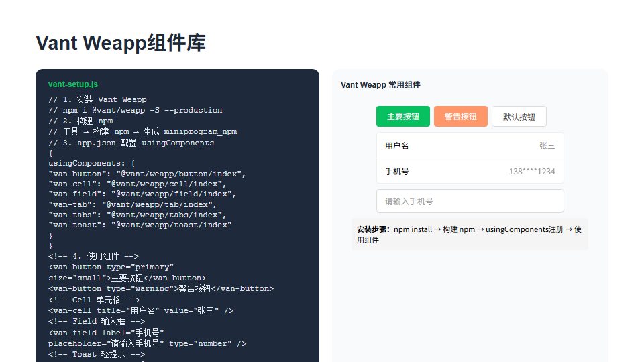Click the orange 警告按钮 button
The width and height of the screenshot is (644, 362).
click(460, 117)
